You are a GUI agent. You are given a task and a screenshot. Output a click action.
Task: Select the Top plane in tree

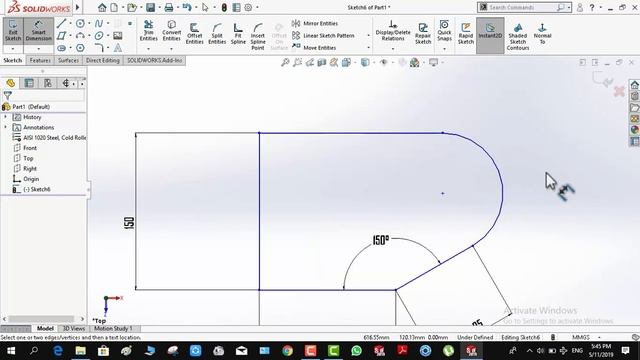[x=23, y=158]
